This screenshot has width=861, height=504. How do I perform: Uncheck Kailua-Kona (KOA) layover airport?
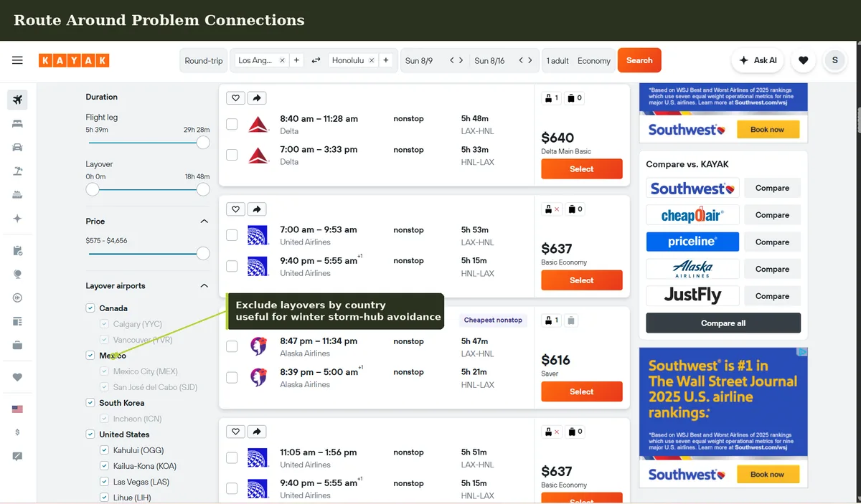coord(104,466)
